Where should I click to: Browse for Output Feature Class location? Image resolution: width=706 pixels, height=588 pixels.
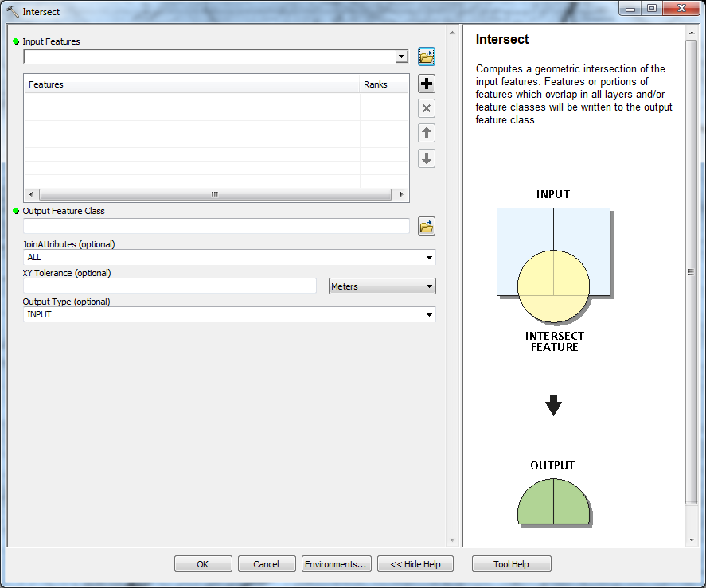point(427,227)
